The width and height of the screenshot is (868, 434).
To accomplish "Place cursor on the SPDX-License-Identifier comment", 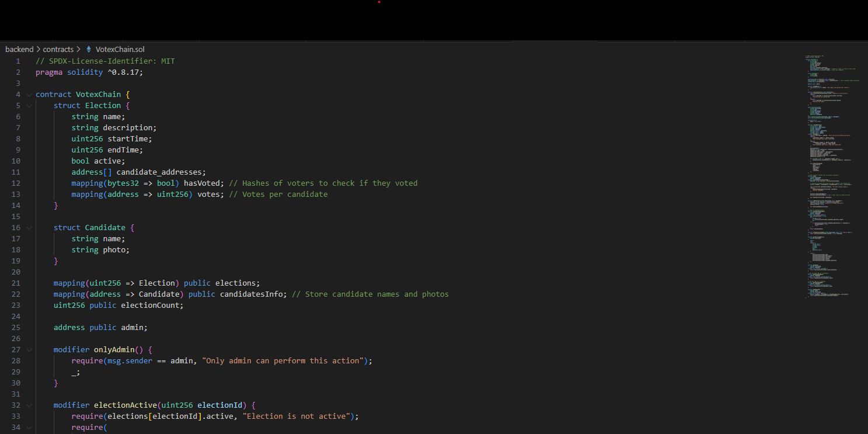I will coord(105,61).
